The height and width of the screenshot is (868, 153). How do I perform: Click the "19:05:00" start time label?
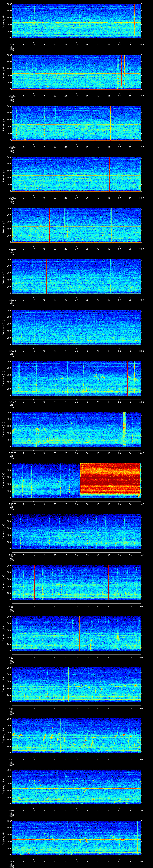pos(12,249)
